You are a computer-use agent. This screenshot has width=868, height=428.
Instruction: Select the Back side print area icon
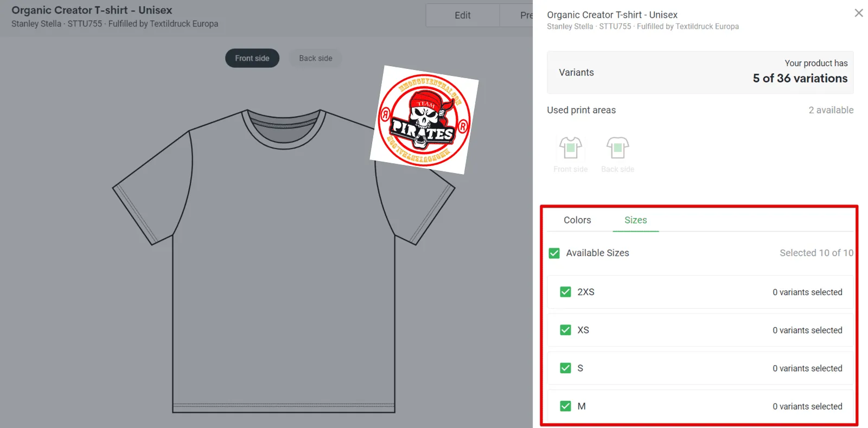[x=617, y=148]
